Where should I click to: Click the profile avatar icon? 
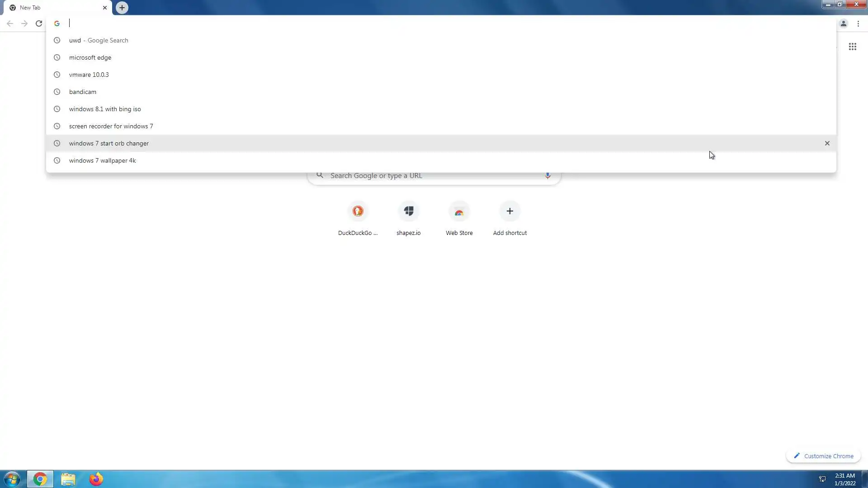[843, 23]
